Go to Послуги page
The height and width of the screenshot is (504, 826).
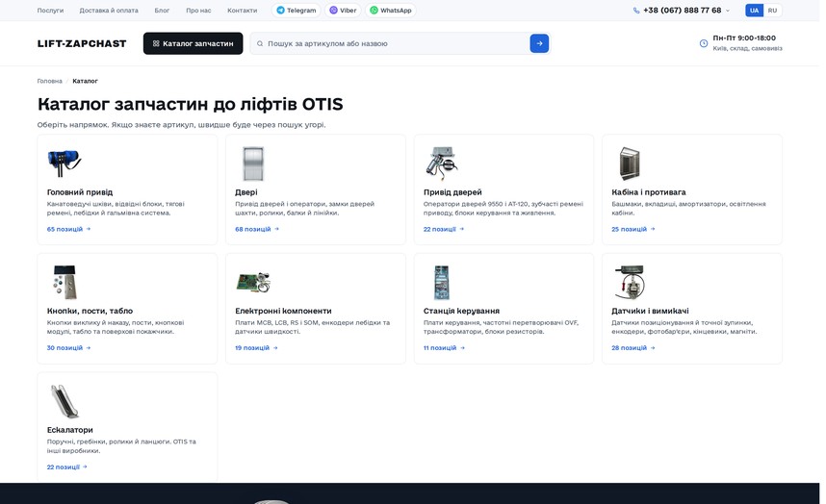click(50, 11)
